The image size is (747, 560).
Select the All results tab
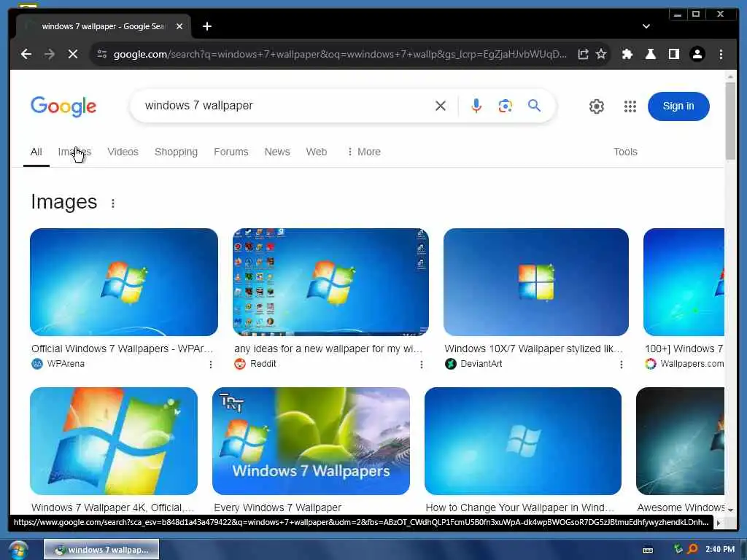36,152
